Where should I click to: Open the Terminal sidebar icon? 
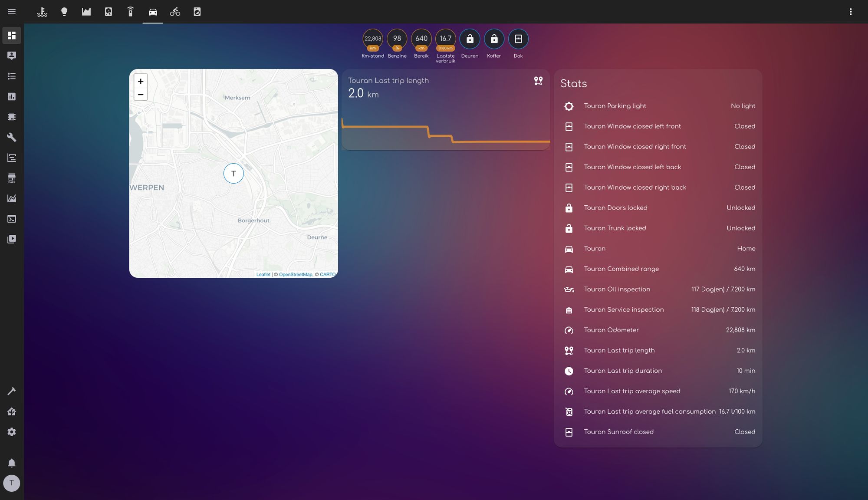point(12,219)
